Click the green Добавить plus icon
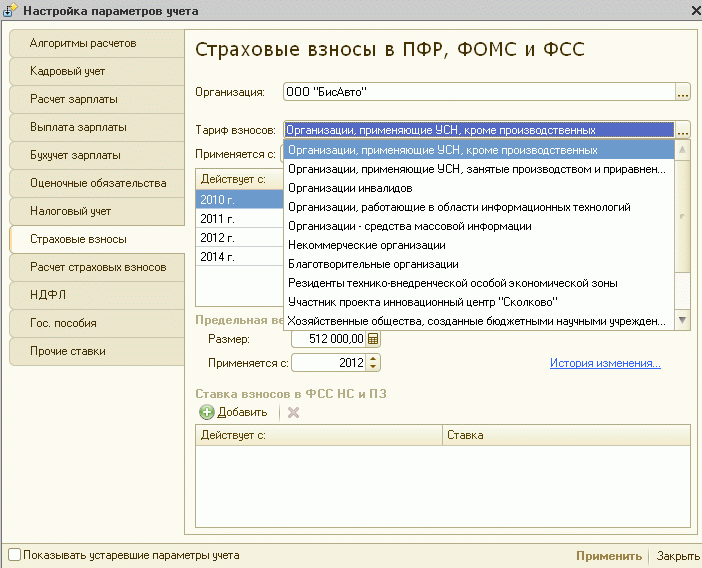 (x=207, y=412)
